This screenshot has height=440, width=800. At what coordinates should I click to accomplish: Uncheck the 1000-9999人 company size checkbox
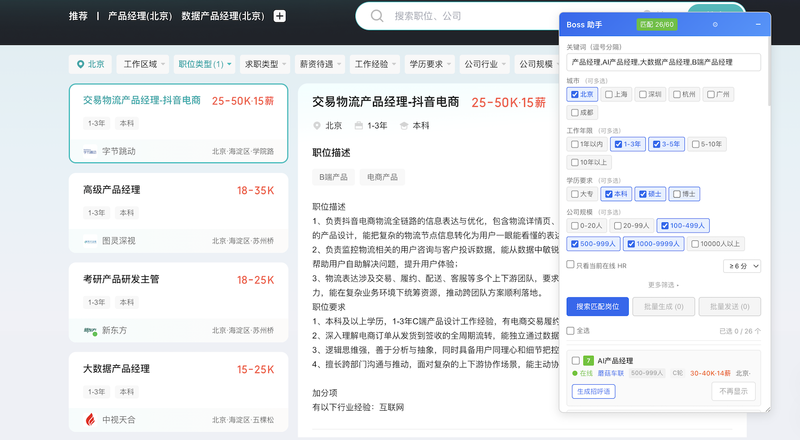(631, 244)
